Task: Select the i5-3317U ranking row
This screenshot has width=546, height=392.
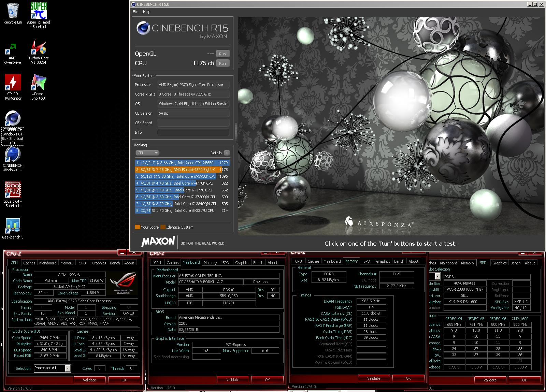Action: click(x=182, y=210)
